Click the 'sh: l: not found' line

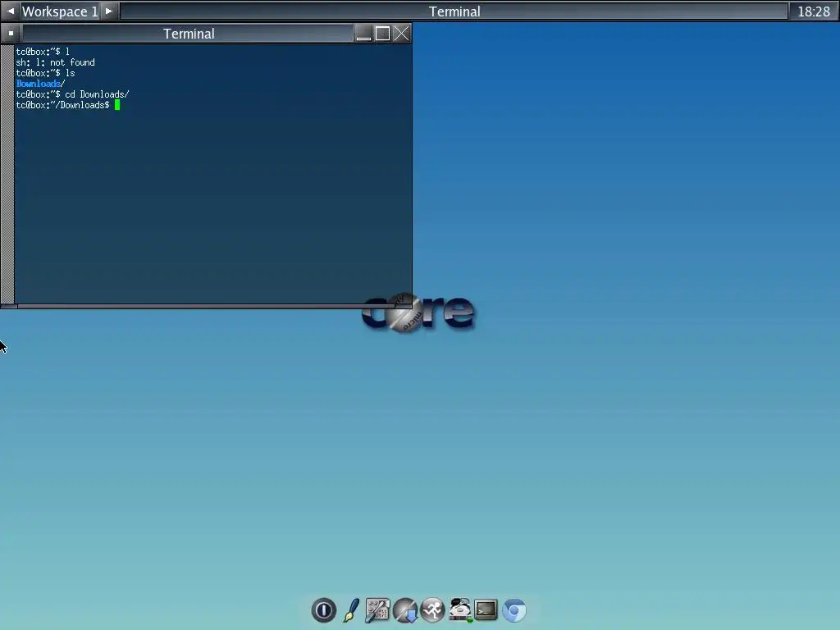click(55, 62)
